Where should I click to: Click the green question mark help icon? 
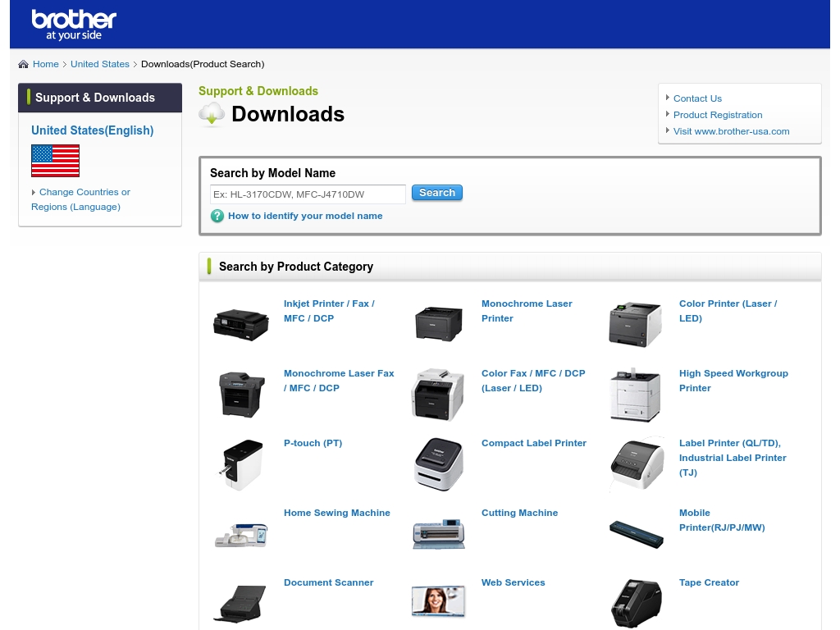click(217, 216)
